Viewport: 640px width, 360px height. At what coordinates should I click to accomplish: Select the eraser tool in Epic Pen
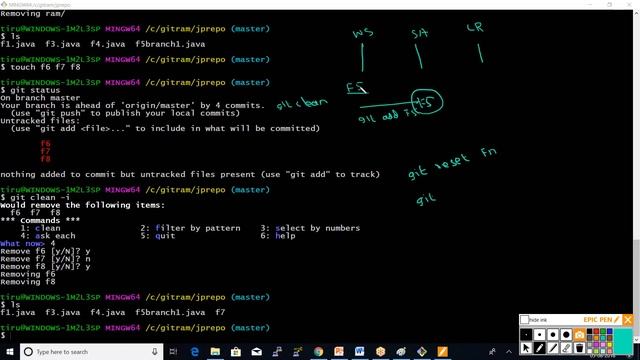point(566,348)
